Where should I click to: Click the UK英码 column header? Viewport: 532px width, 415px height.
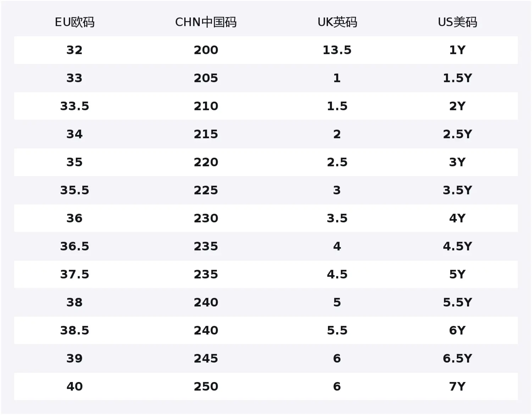click(x=337, y=22)
